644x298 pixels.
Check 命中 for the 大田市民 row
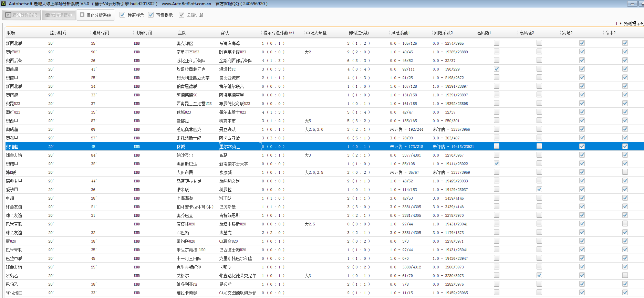625,172
